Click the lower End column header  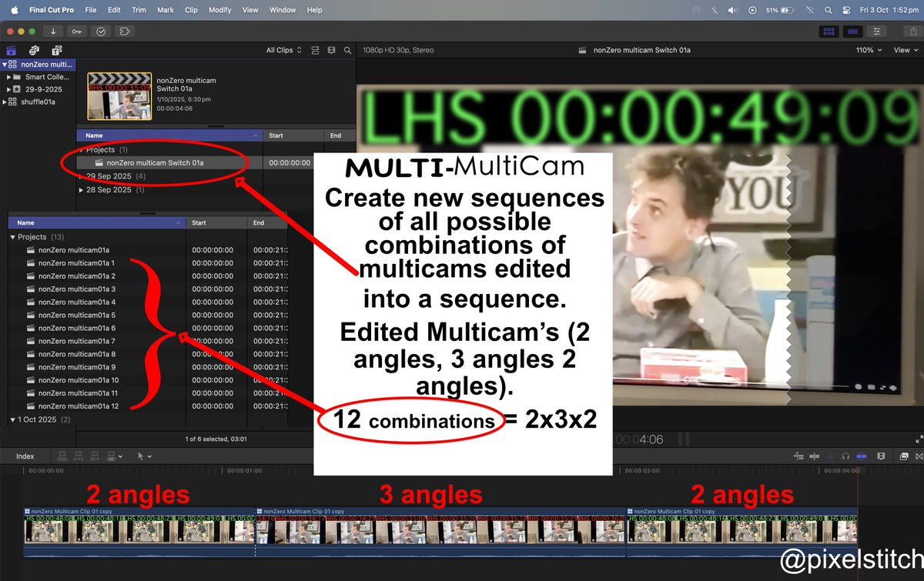coord(266,223)
